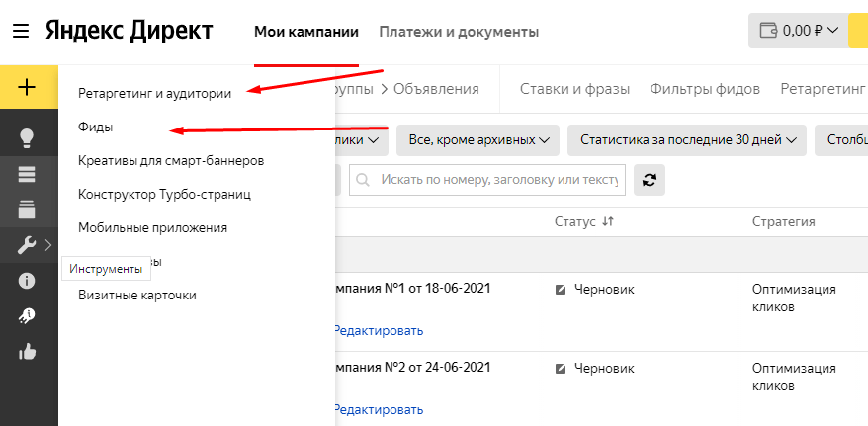Image resolution: width=868 pixels, height=426 pixels.
Task: Click the draft icon for Кампания №1
Action: click(x=561, y=290)
